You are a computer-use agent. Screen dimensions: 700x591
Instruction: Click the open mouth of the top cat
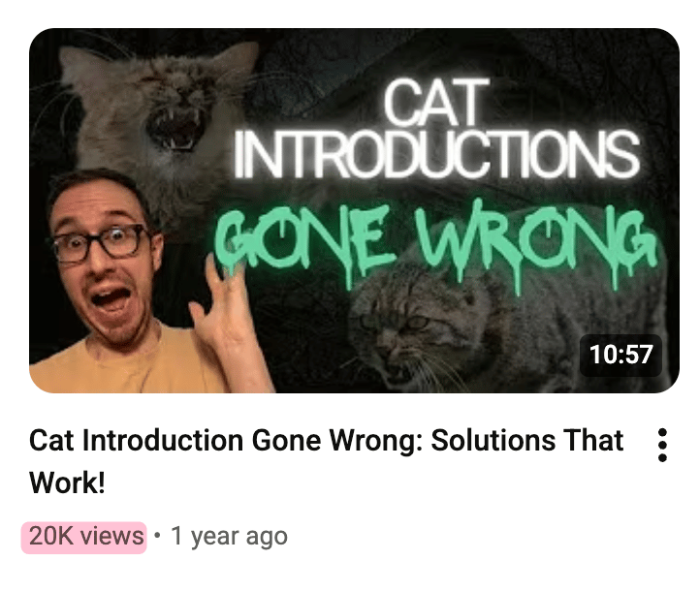[175, 128]
